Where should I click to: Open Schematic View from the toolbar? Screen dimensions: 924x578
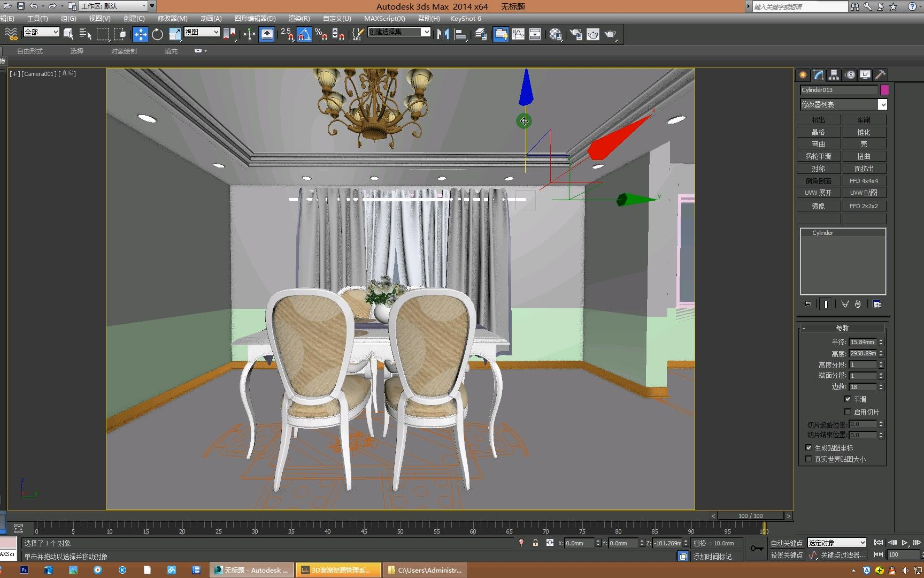click(535, 34)
